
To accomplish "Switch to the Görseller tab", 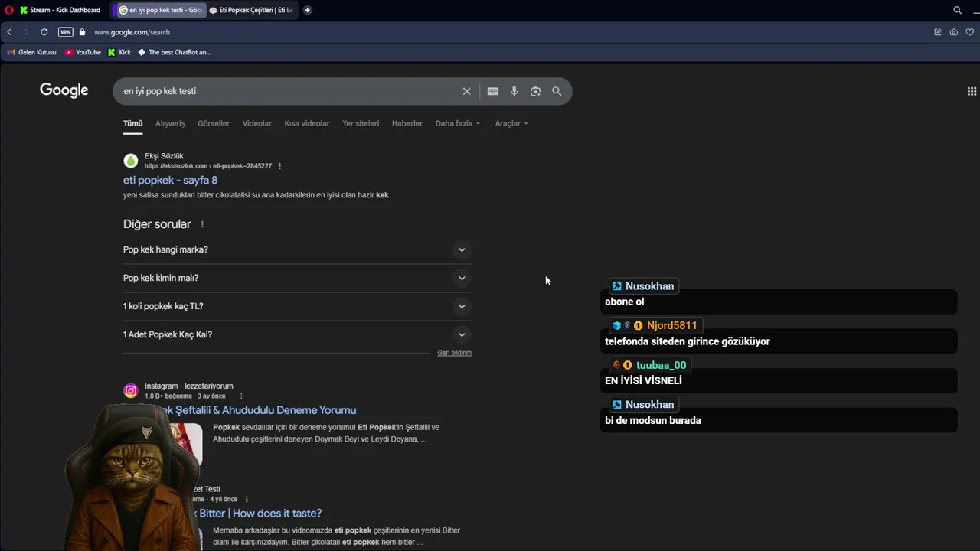I will point(214,123).
